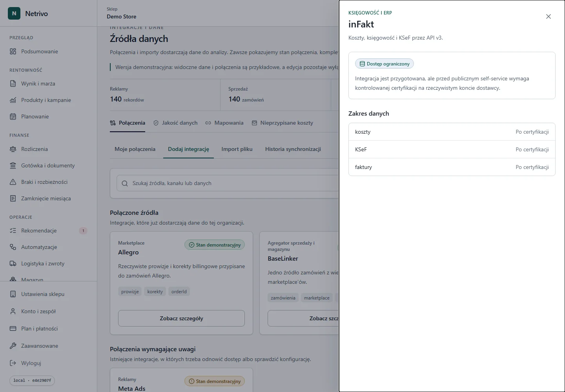This screenshot has width=565, height=392.
Task: Log out via Wyloguj
Action: click(48, 363)
